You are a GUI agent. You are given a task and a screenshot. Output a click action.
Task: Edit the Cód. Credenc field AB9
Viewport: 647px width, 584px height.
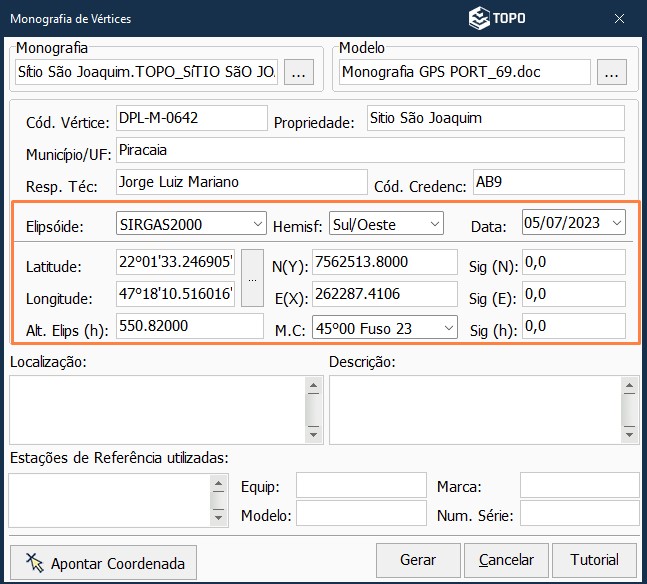(549, 182)
